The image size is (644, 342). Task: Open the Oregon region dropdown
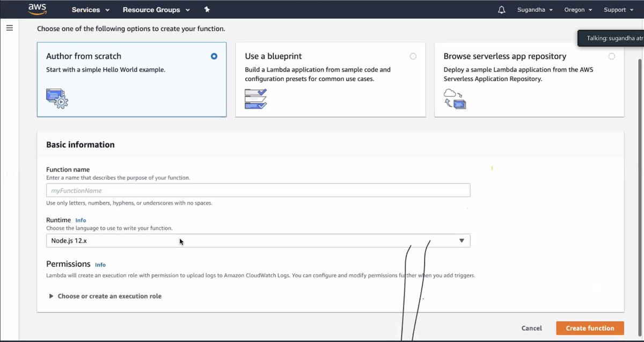coord(578,10)
